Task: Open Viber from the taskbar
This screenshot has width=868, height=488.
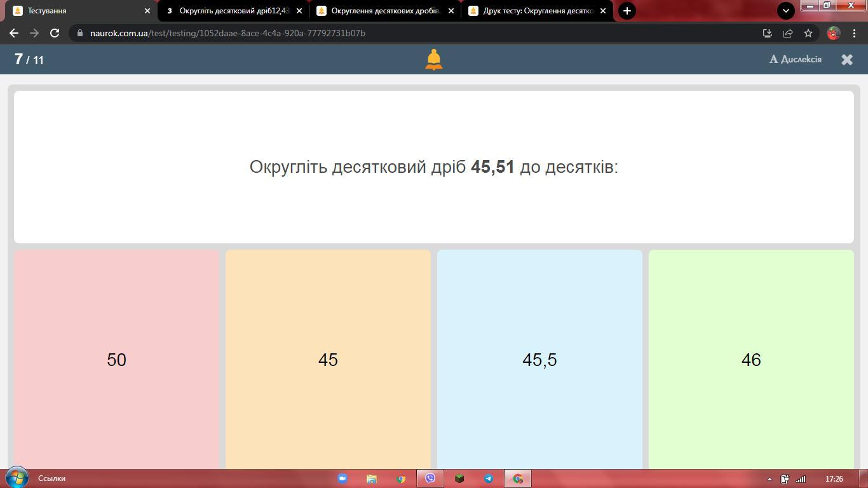Action: coord(430,478)
